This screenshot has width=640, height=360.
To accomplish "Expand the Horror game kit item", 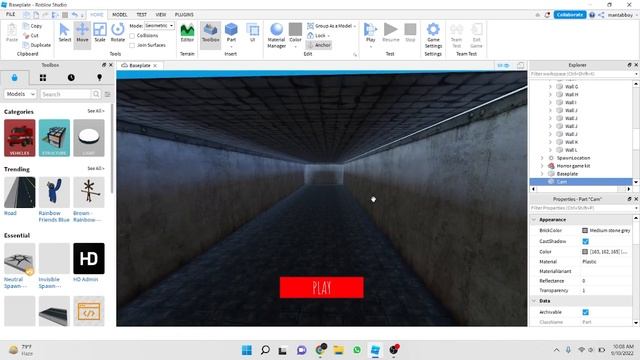I will [x=542, y=166].
